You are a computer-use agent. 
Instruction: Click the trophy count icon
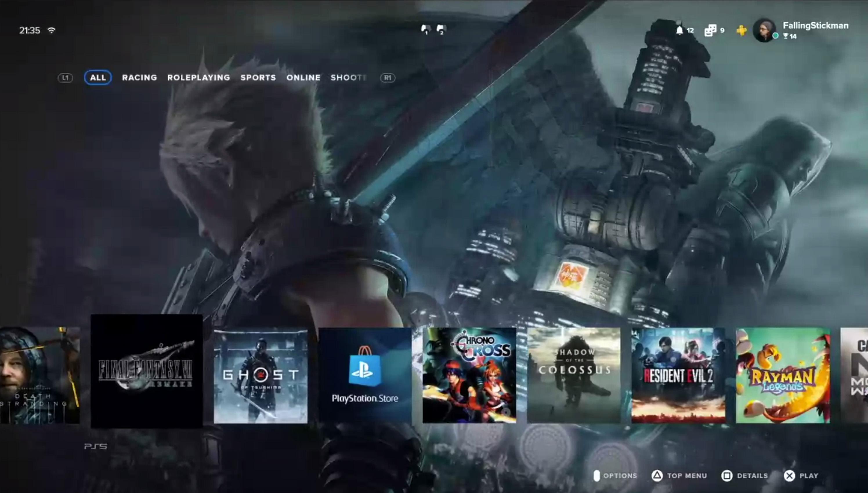785,36
